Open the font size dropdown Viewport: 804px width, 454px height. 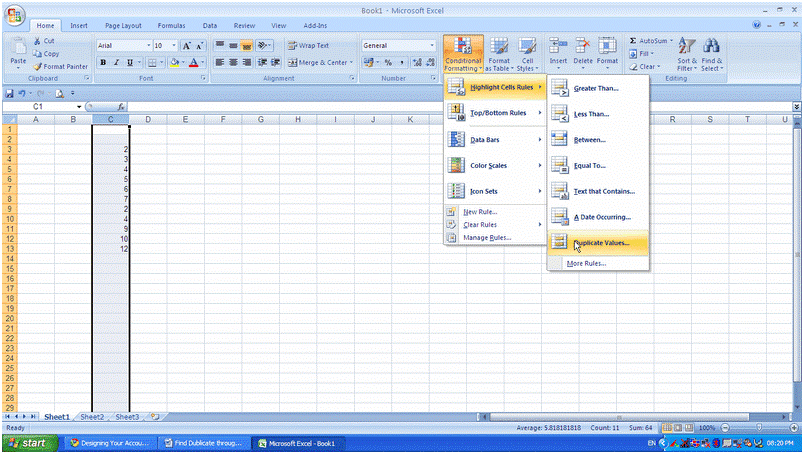(174, 46)
